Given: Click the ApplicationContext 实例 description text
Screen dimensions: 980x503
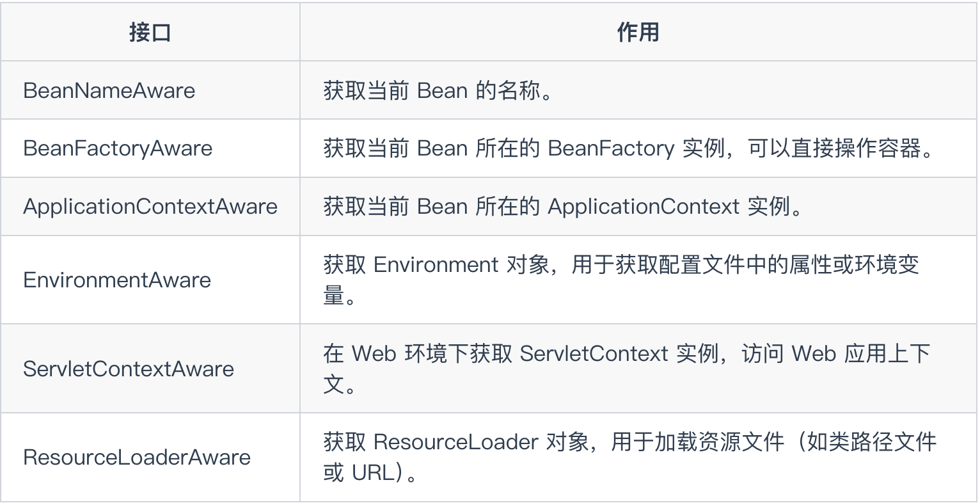Looking at the screenshot, I should (x=563, y=206).
